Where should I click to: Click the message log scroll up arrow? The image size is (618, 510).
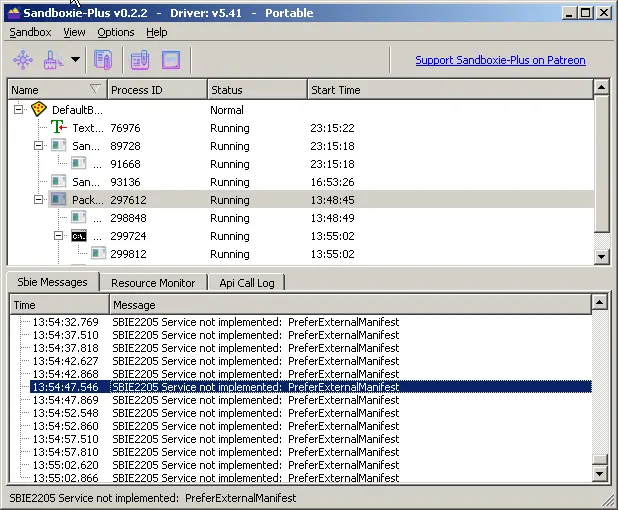point(599,302)
